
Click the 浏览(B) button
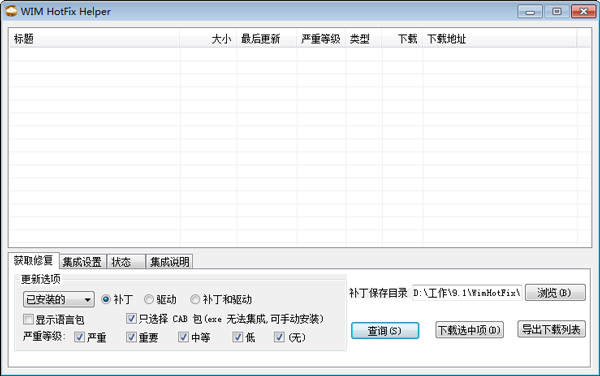pos(555,293)
